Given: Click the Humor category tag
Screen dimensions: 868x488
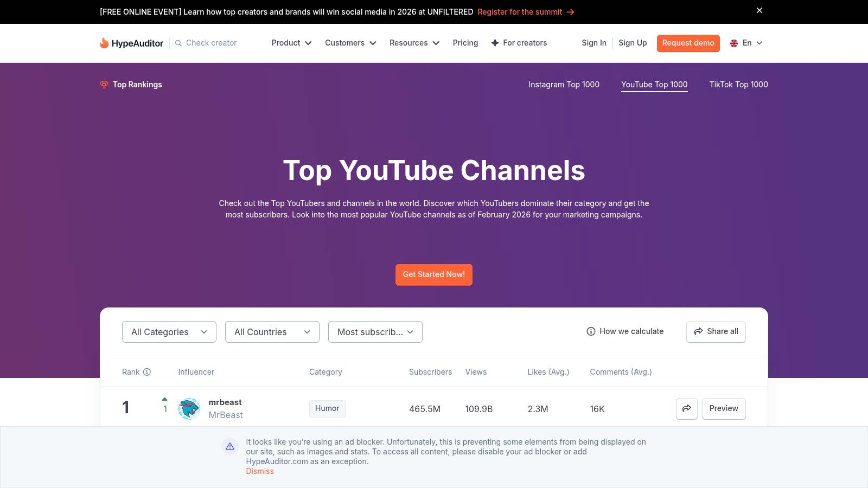Looking at the screenshot, I should pyautogui.click(x=327, y=409).
